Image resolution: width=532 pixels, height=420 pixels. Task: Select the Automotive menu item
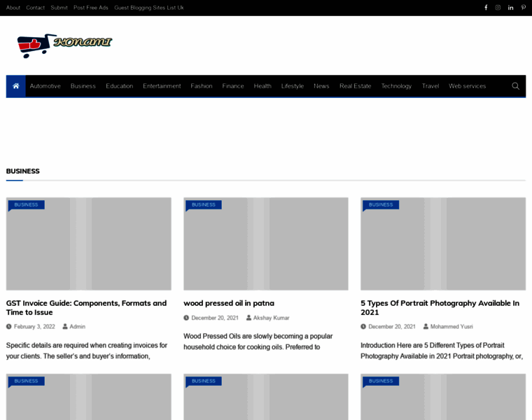click(45, 86)
